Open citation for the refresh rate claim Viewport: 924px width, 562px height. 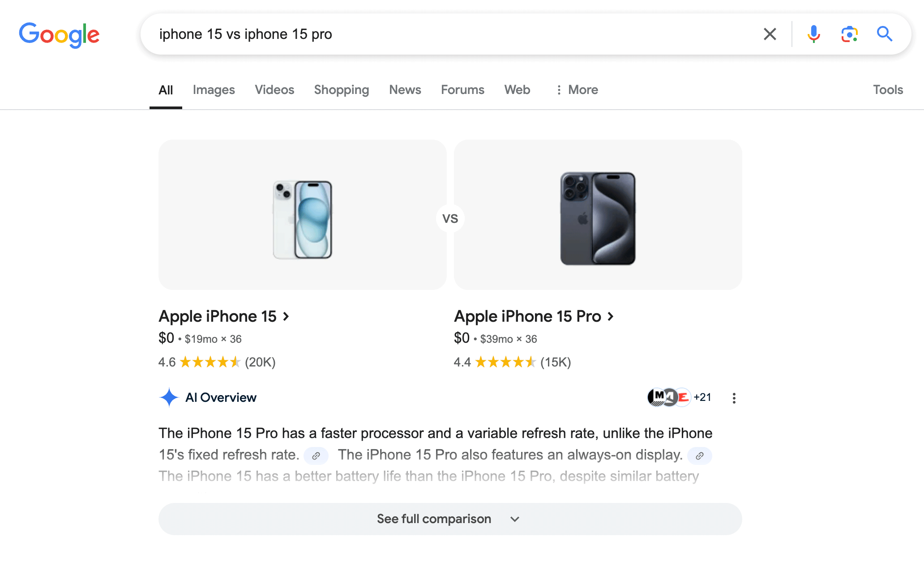tap(317, 456)
